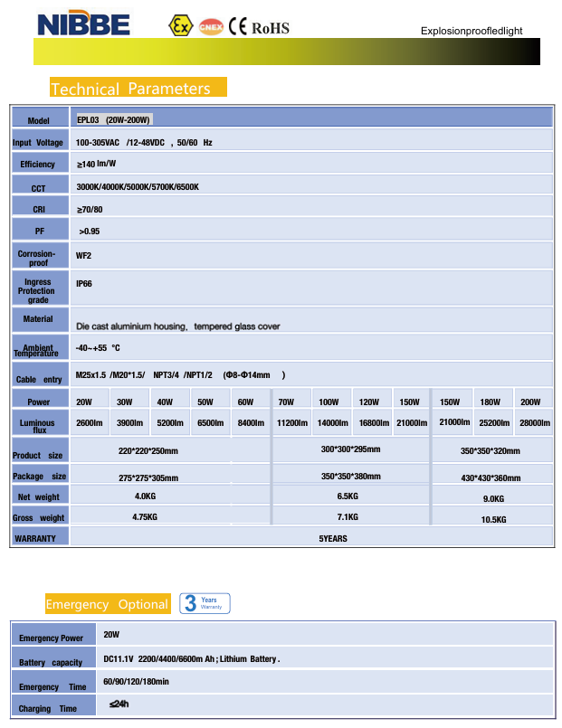Click ambient temperature value -40~+55 °C
This screenshot has height=728, width=562.
(98, 348)
